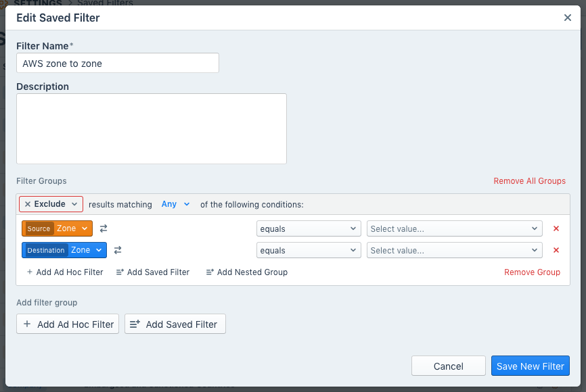The width and height of the screenshot is (586, 392).
Task: Open the Destination Zone dimension dropdown
Action: click(x=64, y=251)
